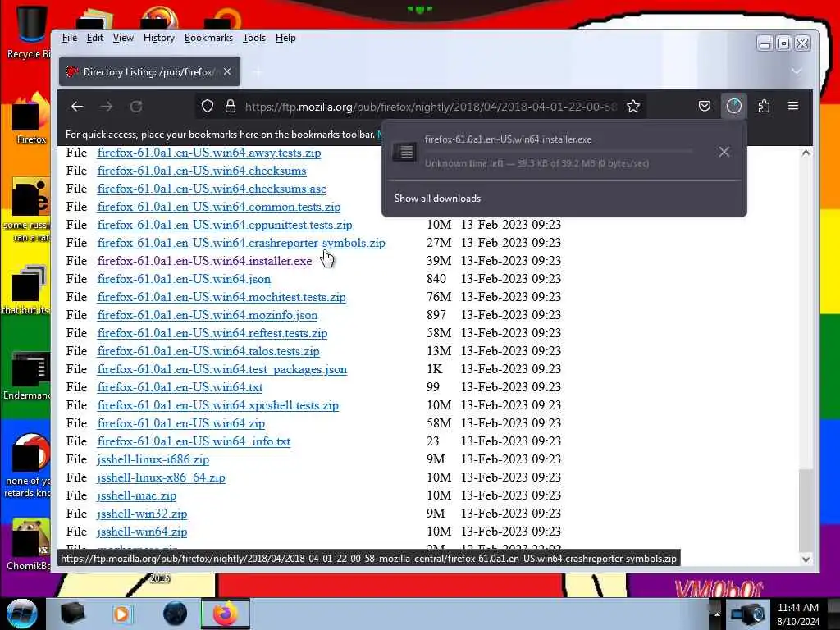The height and width of the screenshot is (630, 840).
Task: Open the Tools menu
Action: point(254,38)
